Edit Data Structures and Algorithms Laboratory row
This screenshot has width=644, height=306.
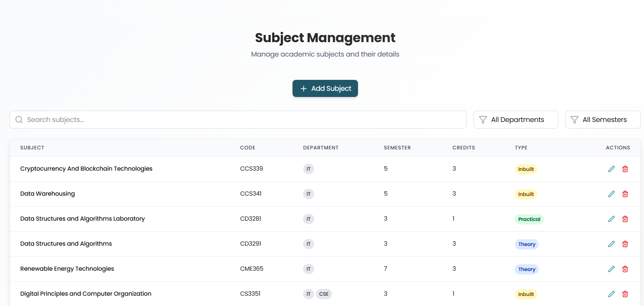611,219
